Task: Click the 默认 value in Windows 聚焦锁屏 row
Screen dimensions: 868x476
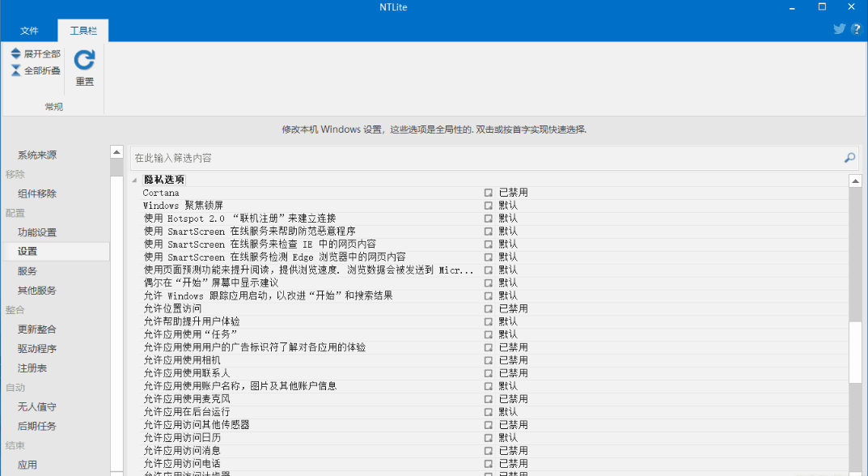Action: tap(508, 206)
